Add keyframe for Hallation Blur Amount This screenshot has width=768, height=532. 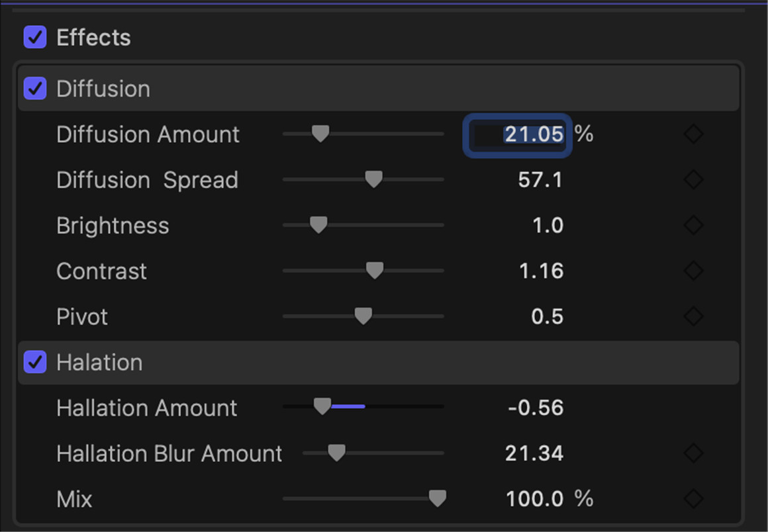tap(694, 453)
